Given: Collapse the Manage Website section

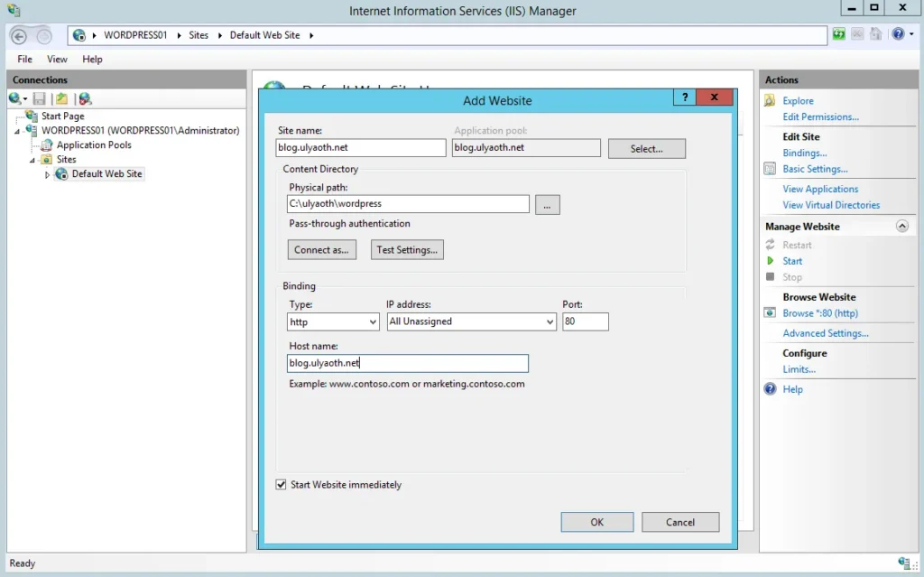Looking at the screenshot, I should pyautogui.click(x=901, y=227).
